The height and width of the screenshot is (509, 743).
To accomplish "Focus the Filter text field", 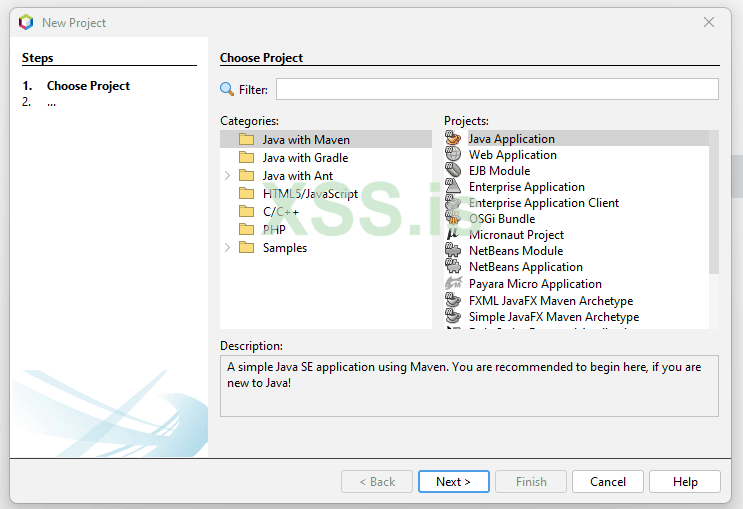I will [x=498, y=89].
